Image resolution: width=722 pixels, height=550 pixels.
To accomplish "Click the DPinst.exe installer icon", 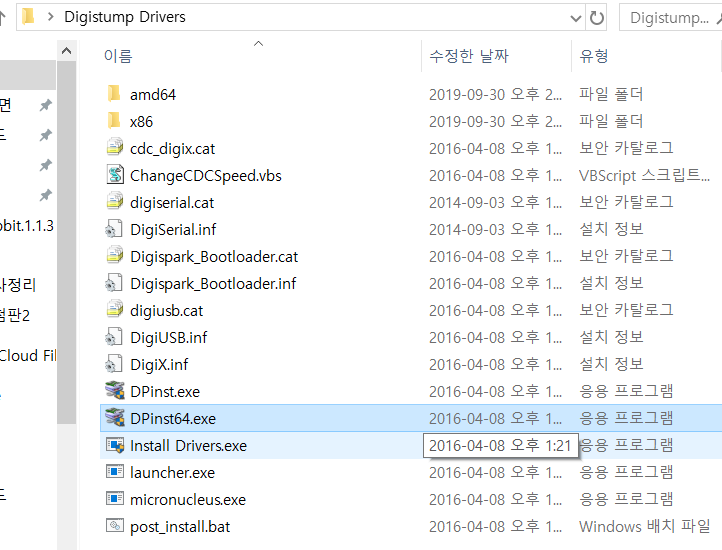I will pyautogui.click(x=114, y=392).
